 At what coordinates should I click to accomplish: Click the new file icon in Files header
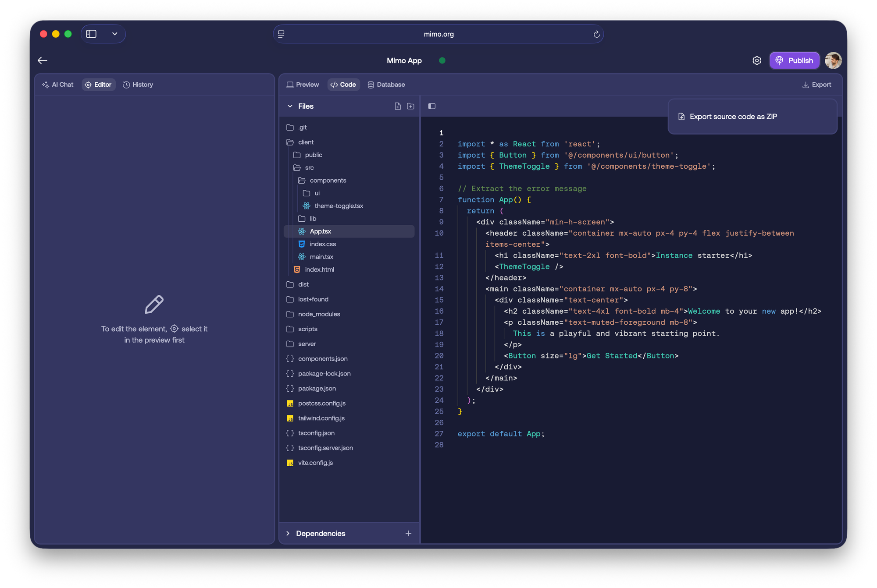pyautogui.click(x=398, y=106)
